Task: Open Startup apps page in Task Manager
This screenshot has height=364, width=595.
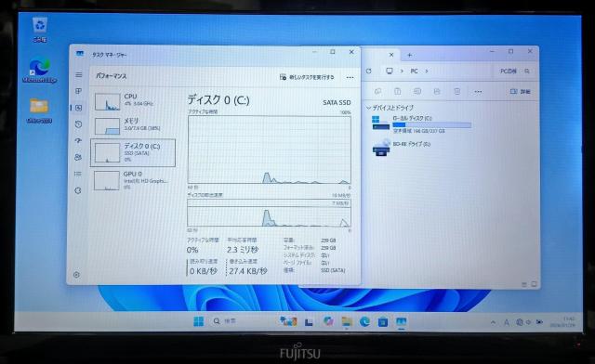Action: (x=78, y=140)
